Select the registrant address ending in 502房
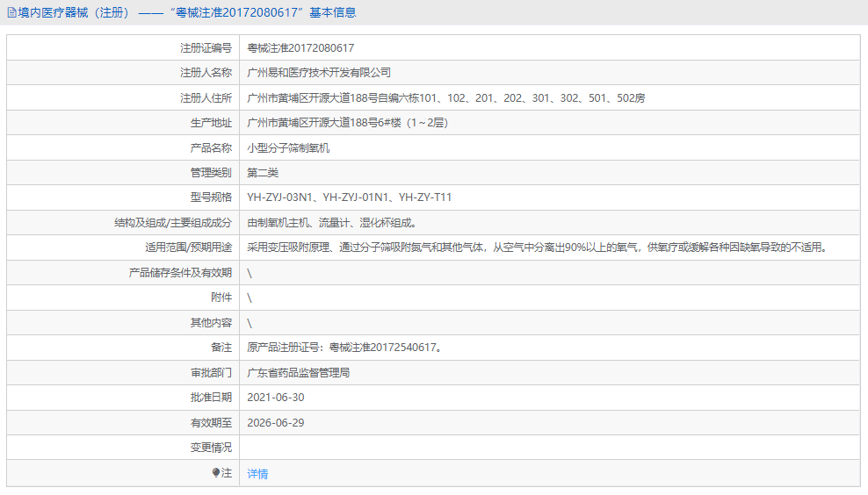868x495 pixels. [445, 98]
